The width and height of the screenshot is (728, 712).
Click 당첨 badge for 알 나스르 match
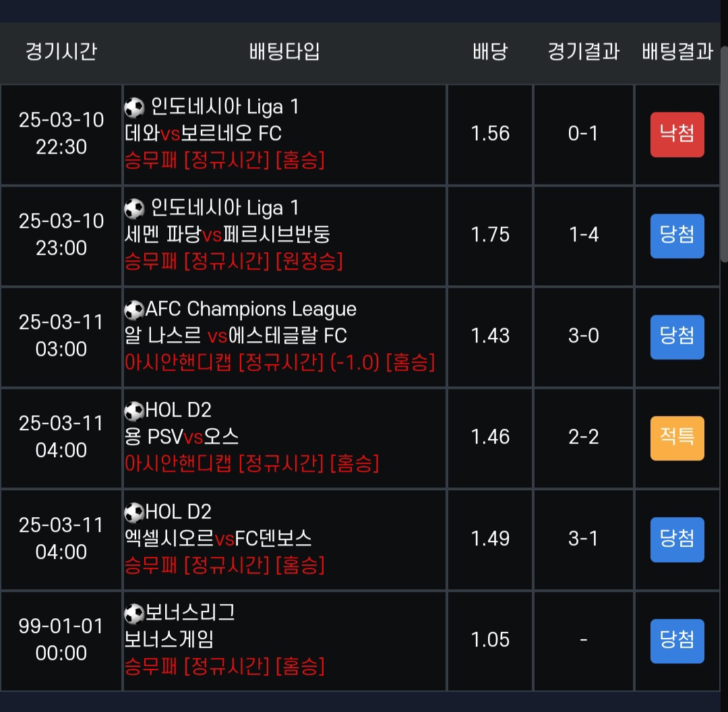point(677,336)
